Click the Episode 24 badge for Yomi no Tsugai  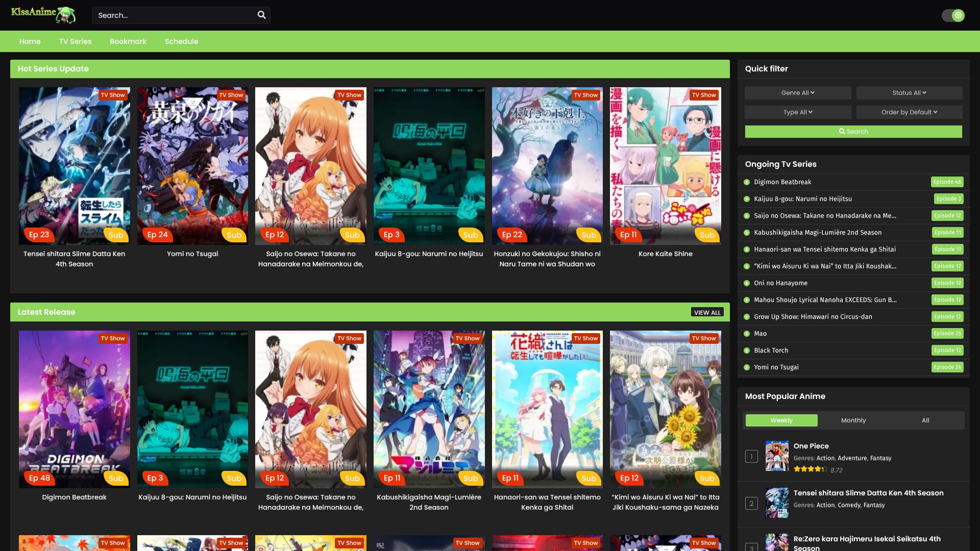(x=947, y=367)
